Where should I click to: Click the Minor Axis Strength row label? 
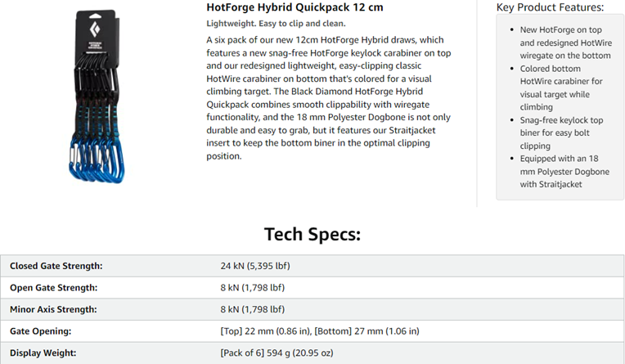point(53,309)
